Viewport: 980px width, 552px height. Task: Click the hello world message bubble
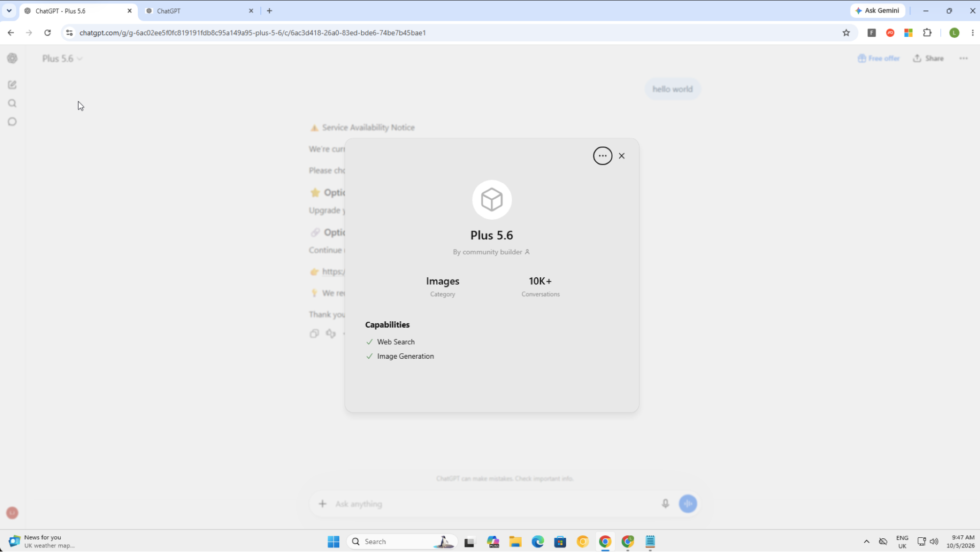(672, 89)
